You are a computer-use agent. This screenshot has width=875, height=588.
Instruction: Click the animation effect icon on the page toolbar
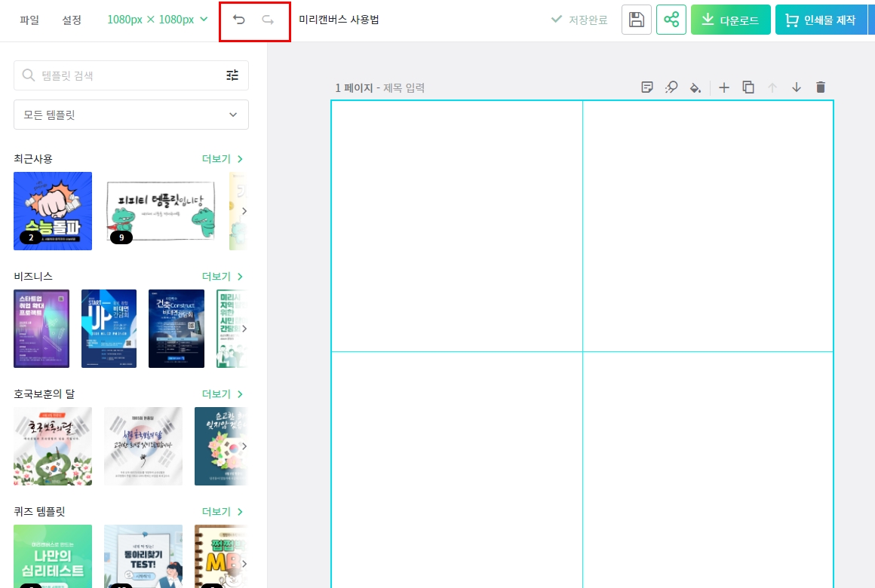point(671,87)
